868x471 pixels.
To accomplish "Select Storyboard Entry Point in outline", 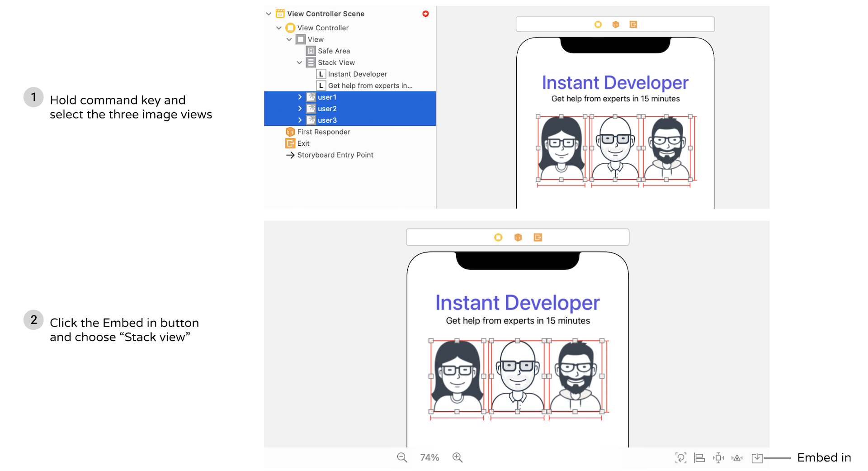I will point(335,155).
